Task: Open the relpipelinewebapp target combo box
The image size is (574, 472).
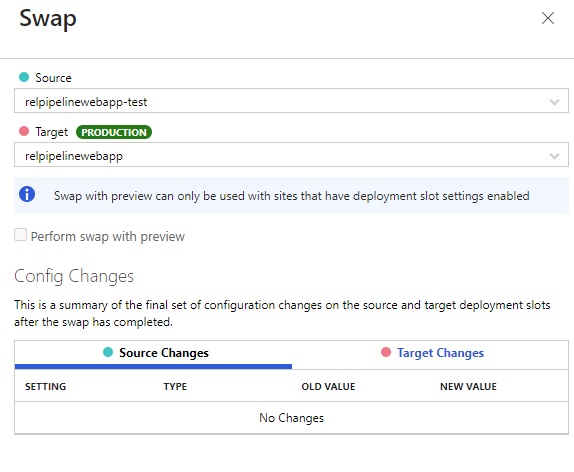Action: [x=291, y=155]
